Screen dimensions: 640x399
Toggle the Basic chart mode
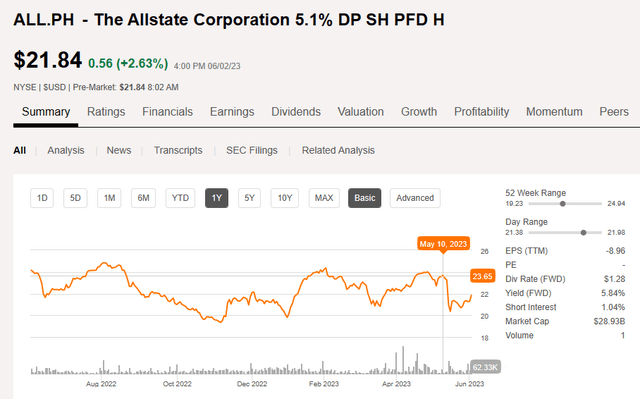[364, 198]
